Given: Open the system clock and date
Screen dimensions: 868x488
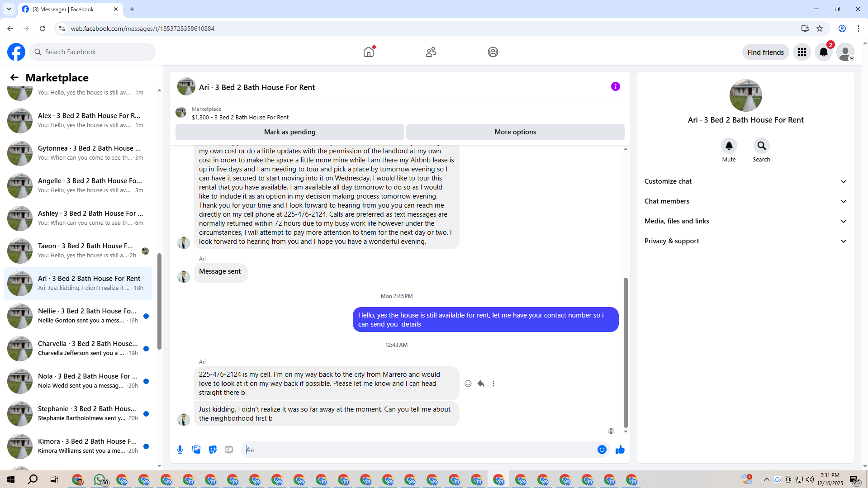Looking at the screenshot, I should coord(830,479).
